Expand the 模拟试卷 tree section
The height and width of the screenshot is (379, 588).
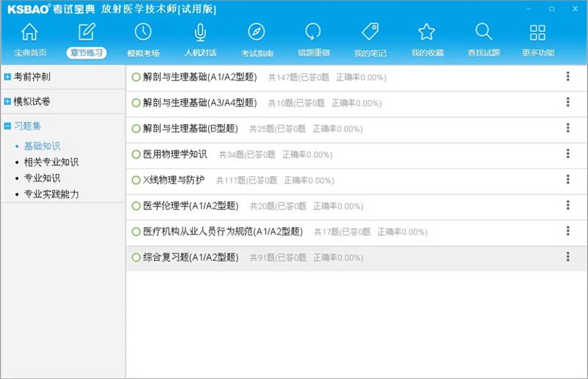click(7, 101)
